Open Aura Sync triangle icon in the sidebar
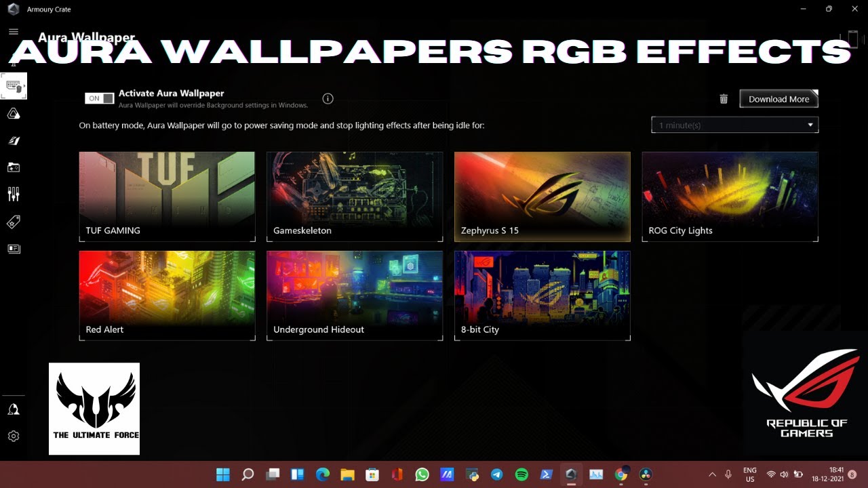This screenshot has width=868, height=488. pos(14,114)
